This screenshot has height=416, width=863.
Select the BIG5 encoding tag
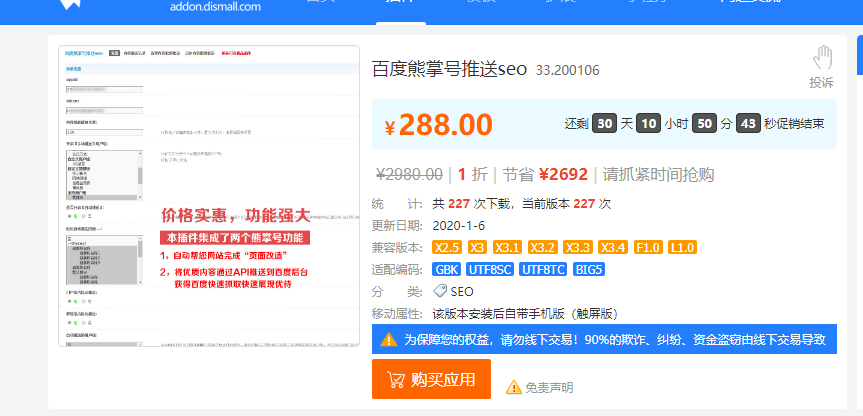pyautogui.click(x=589, y=270)
